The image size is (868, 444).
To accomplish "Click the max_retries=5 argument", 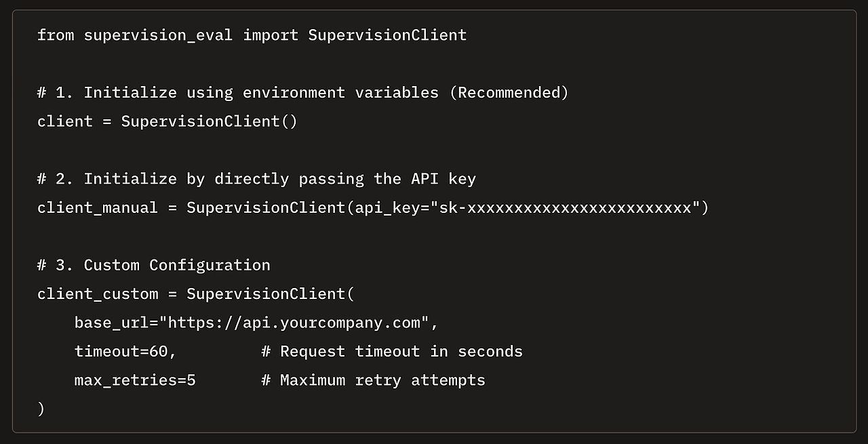I will pyautogui.click(x=134, y=380).
